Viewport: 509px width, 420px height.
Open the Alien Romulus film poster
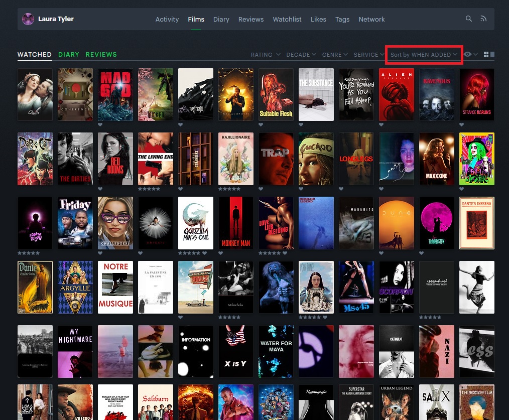(x=397, y=94)
